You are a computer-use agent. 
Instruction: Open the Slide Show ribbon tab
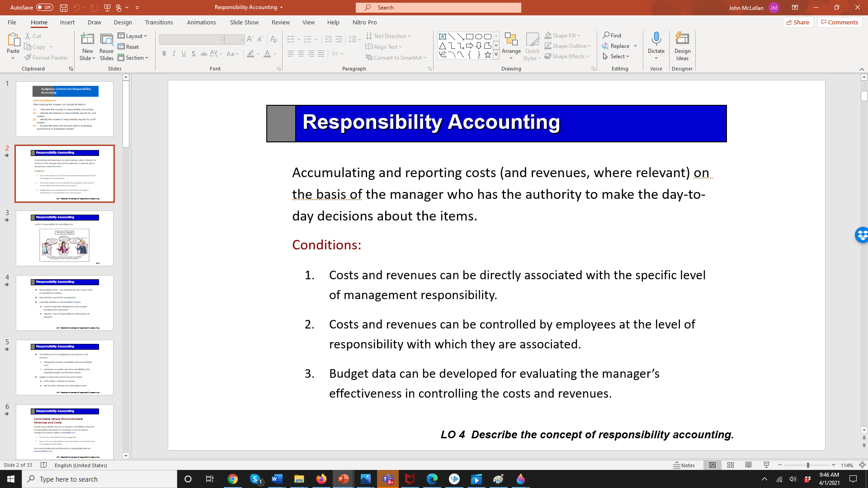pyautogui.click(x=244, y=22)
